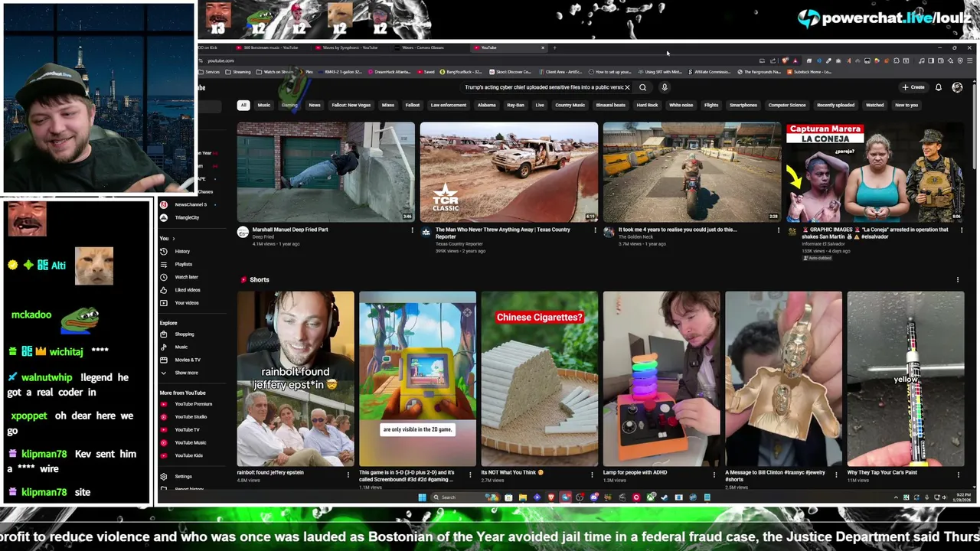The image size is (980, 551).
Task: Open more options for the Shorts shelf
Action: click(x=957, y=279)
